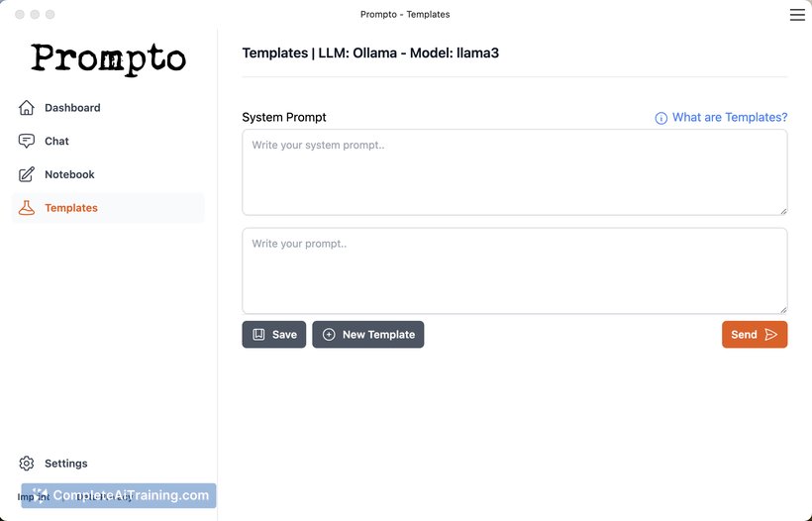Click the Dashboard home icon
This screenshot has width=812, height=521.
coord(27,108)
